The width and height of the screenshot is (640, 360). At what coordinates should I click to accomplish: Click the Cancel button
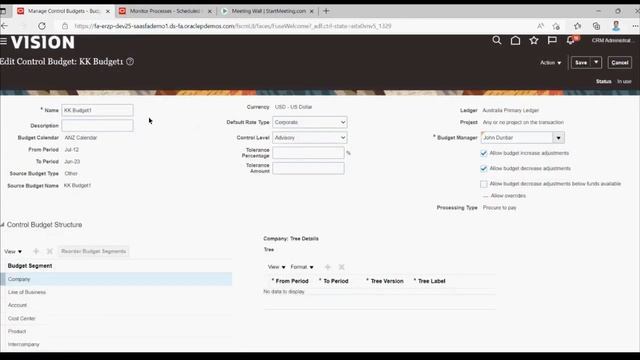click(620, 62)
